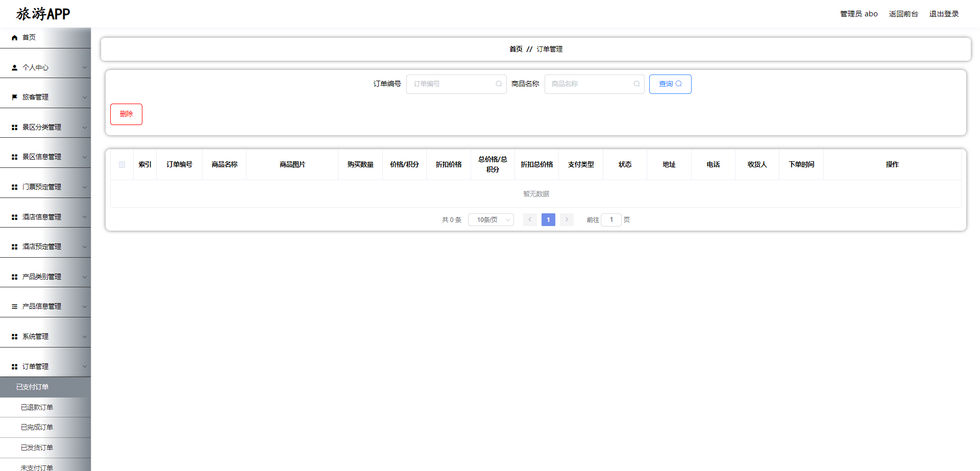980x471 pixels.
Task: Click the 首页 home icon in sidebar
Action: click(x=13, y=37)
